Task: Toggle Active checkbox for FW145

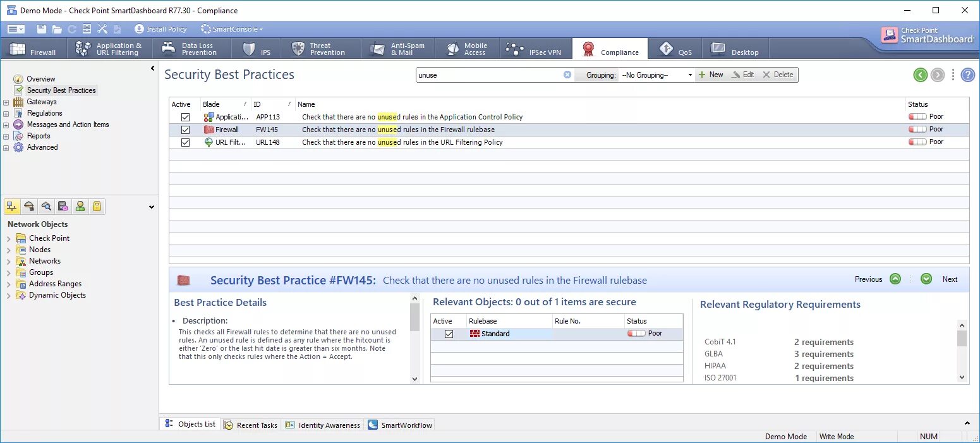Action: (x=185, y=130)
